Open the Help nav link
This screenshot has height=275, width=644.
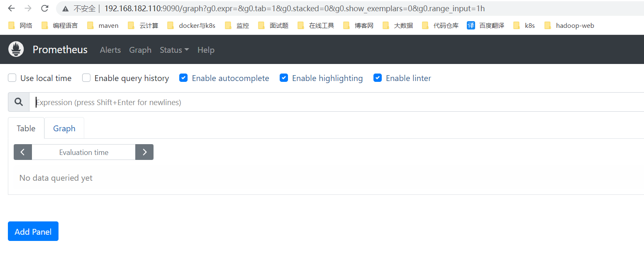pos(206,50)
